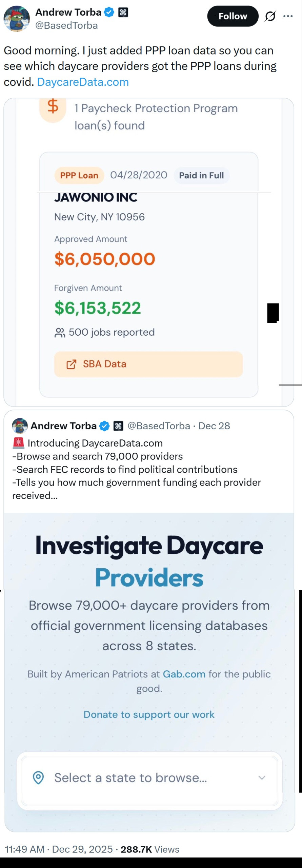Click Donate to support our work
302x868 pixels.
point(149,714)
